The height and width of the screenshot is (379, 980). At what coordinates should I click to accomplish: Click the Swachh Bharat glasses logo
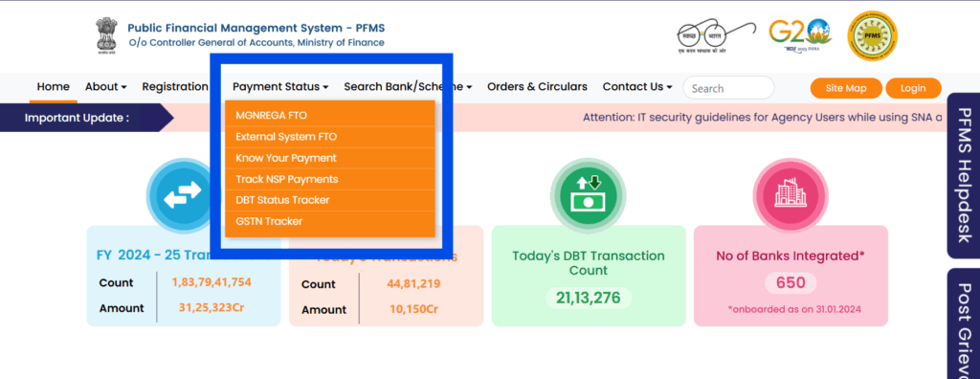pos(716,35)
